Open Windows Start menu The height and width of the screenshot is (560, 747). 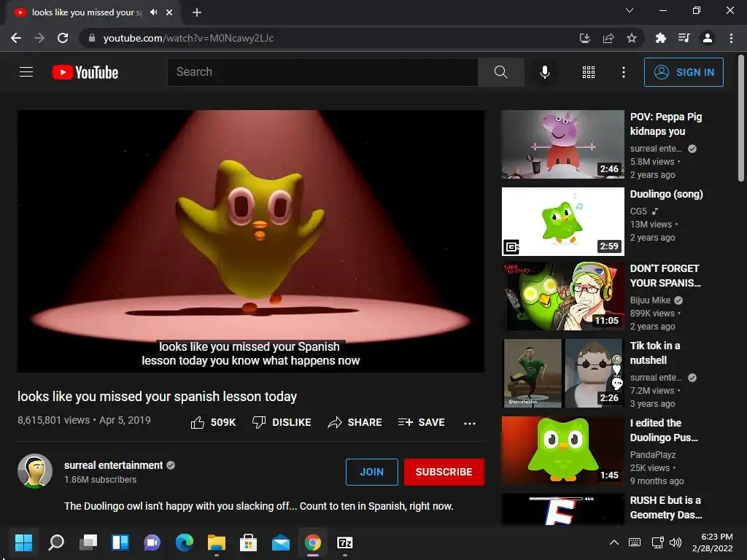[23, 542]
